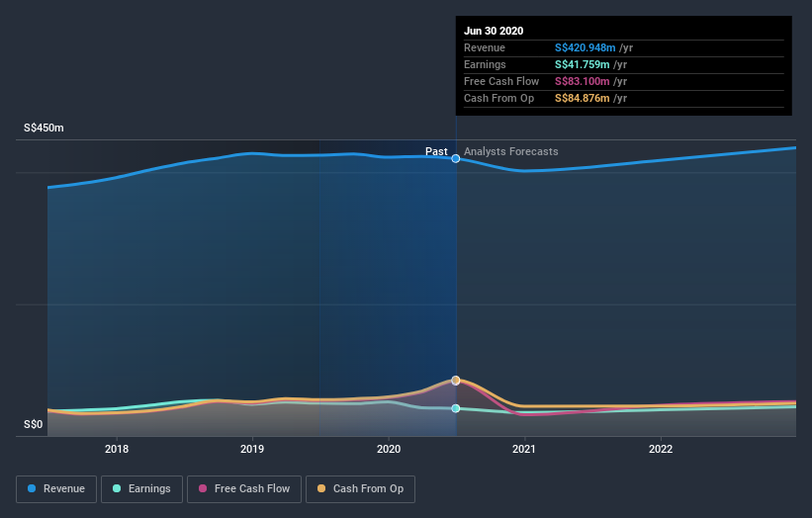
Task: Toggle the Free Cash Flow legend button
Action: pyautogui.click(x=244, y=489)
